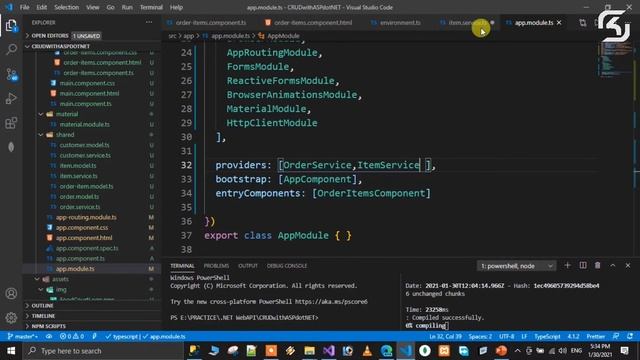
Task: Open the Edit menu
Action: pos(41,7)
